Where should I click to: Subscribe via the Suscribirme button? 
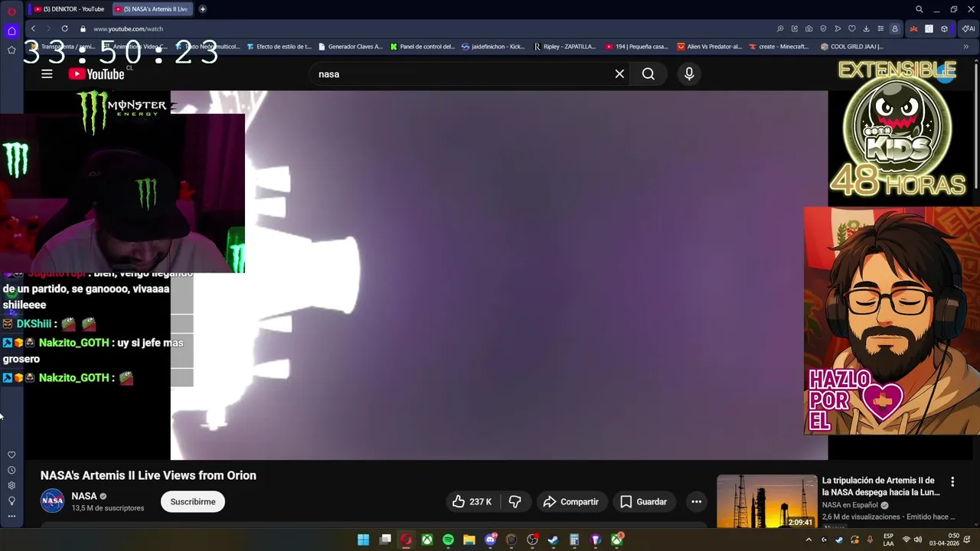tap(193, 502)
